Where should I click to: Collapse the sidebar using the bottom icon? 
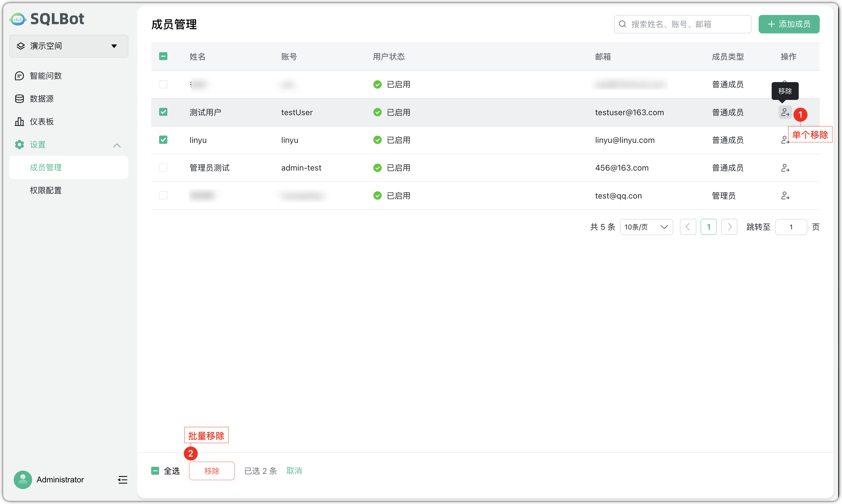pyautogui.click(x=122, y=480)
